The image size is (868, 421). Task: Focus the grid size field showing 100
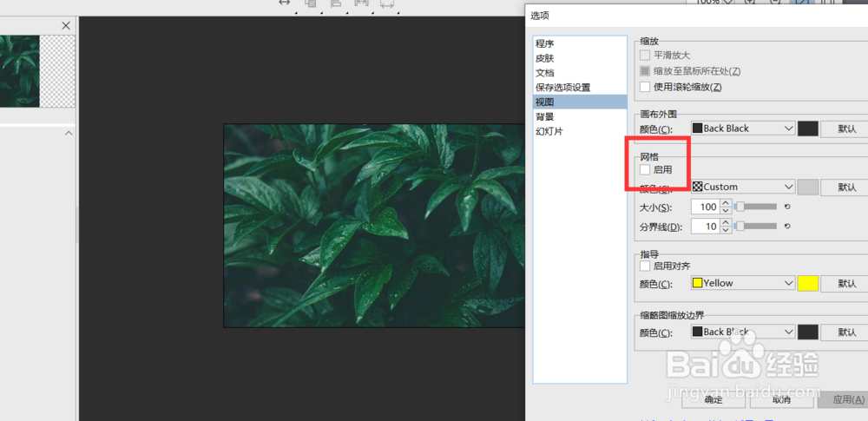point(705,207)
